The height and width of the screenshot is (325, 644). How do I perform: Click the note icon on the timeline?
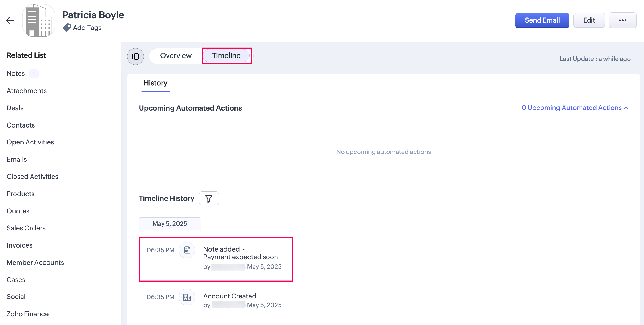tap(187, 250)
